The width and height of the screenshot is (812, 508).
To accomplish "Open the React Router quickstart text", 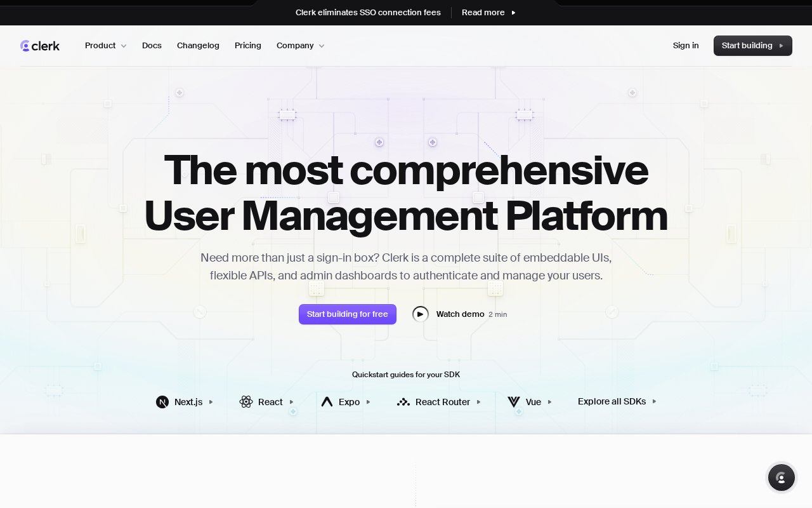I will (x=443, y=402).
